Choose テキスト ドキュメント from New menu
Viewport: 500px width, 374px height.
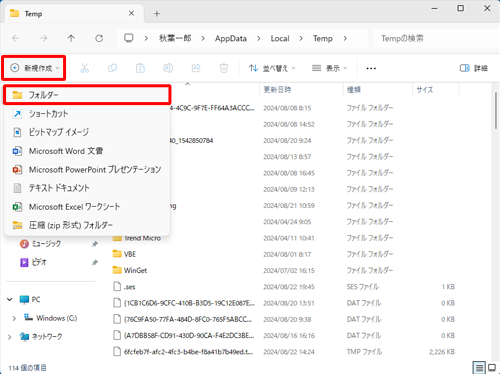pyautogui.click(x=87, y=188)
